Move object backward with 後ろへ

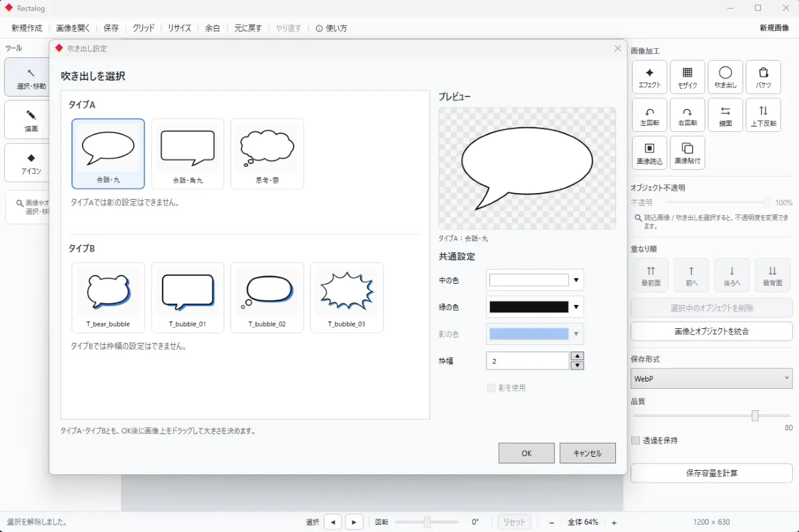(x=732, y=275)
